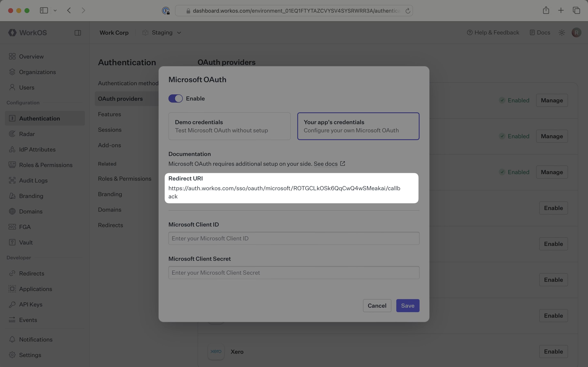Click the Save button
The image size is (588, 367).
pyautogui.click(x=408, y=306)
